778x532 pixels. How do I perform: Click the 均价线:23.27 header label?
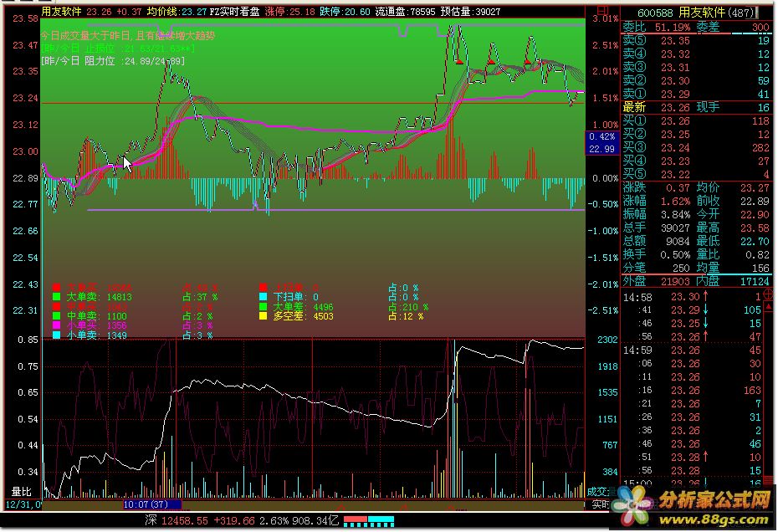(177, 12)
